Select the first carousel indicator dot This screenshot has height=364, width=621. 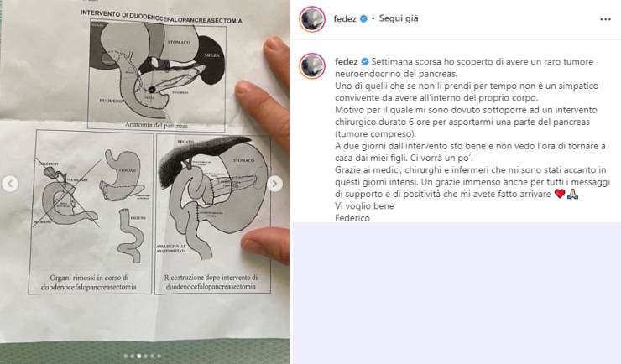tap(126, 356)
